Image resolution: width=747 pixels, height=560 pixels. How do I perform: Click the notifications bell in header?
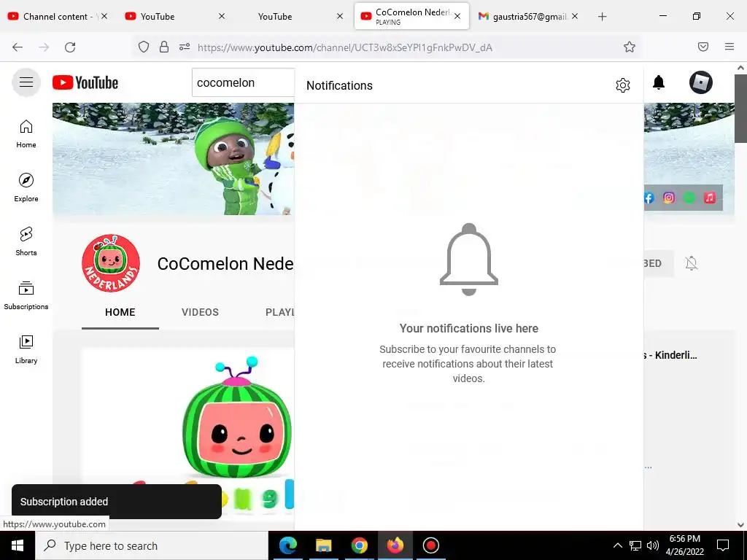point(659,82)
